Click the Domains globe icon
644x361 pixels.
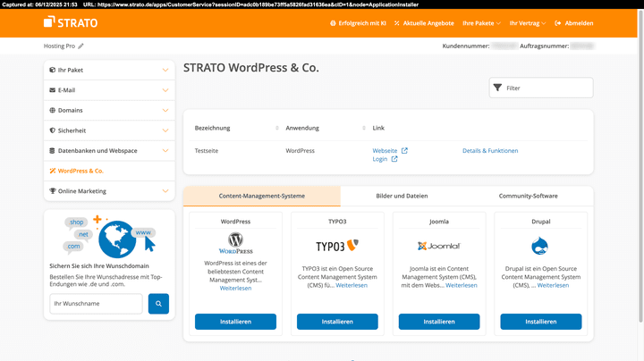click(52, 110)
